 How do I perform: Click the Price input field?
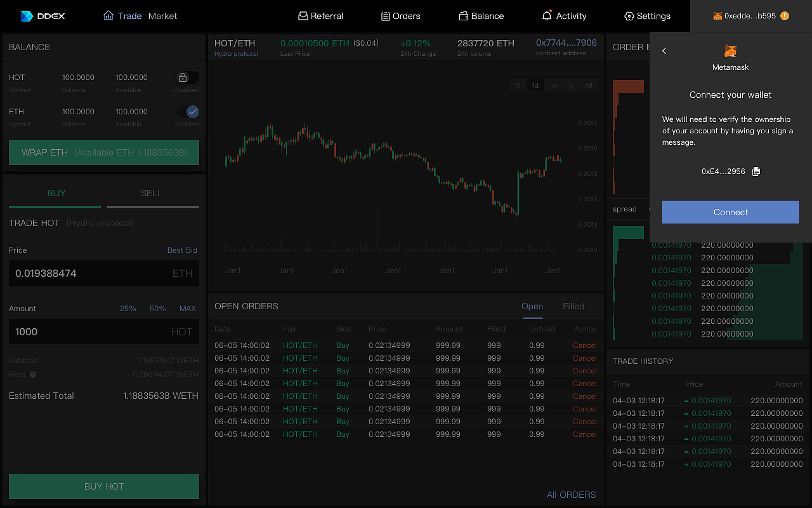(x=104, y=273)
